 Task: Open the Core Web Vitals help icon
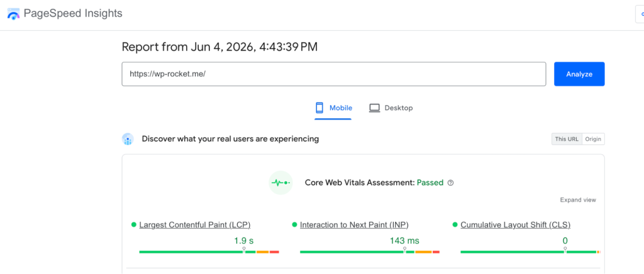coord(450,183)
